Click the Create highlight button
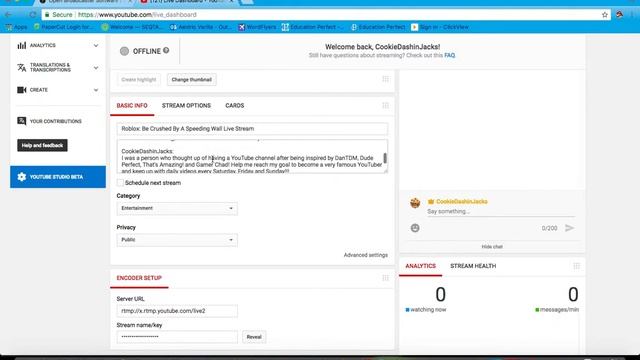The height and width of the screenshot is (360, 640). (139, 80)
